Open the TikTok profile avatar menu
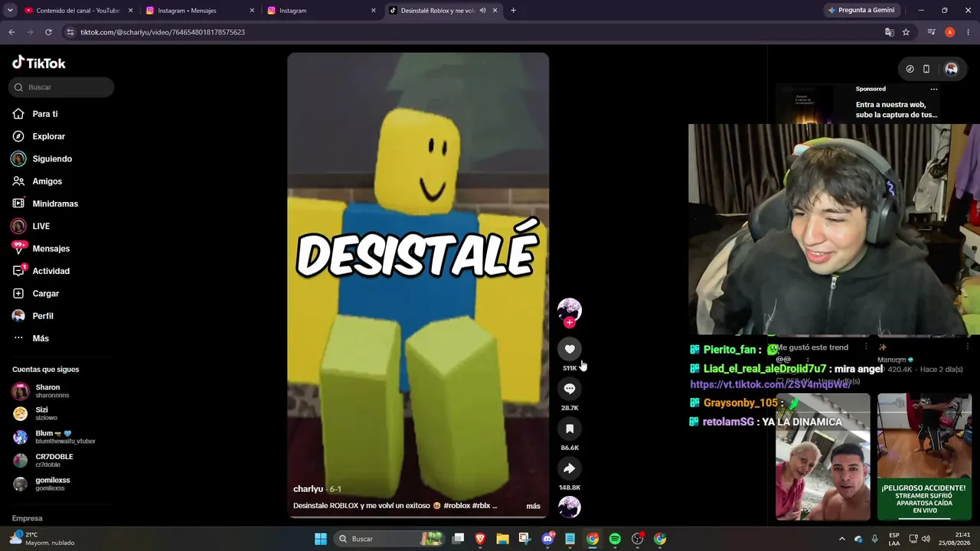Image resolution: width=980 pixels, height=551 pixels. click(951, 69)
